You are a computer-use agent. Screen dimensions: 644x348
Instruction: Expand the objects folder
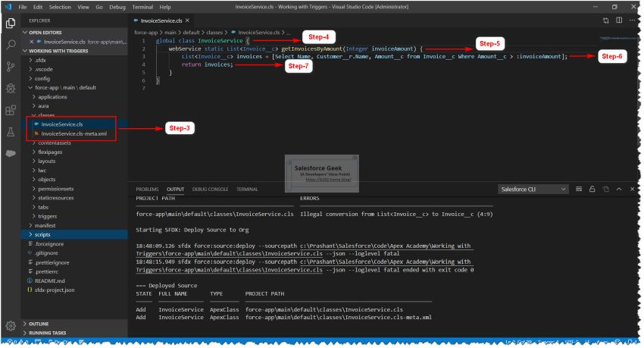click(x=46, y=180)
